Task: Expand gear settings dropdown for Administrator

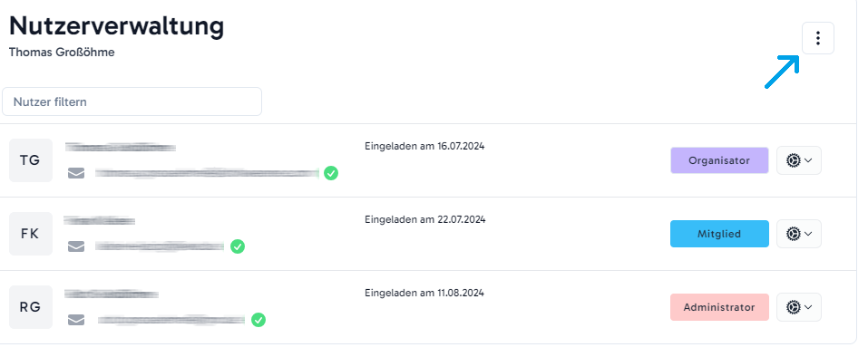Action: 799,307
